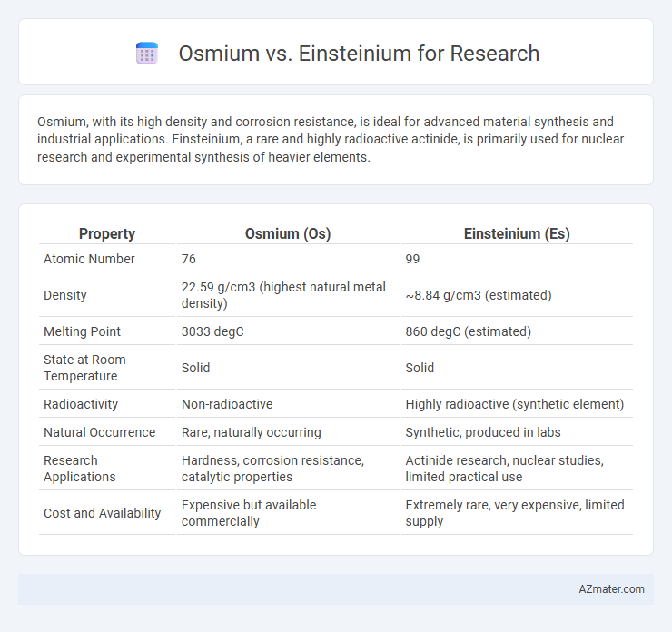This screenshot has height=632, width=672.
Task: Click the Radioactivity row label
Action: (81, 404)
